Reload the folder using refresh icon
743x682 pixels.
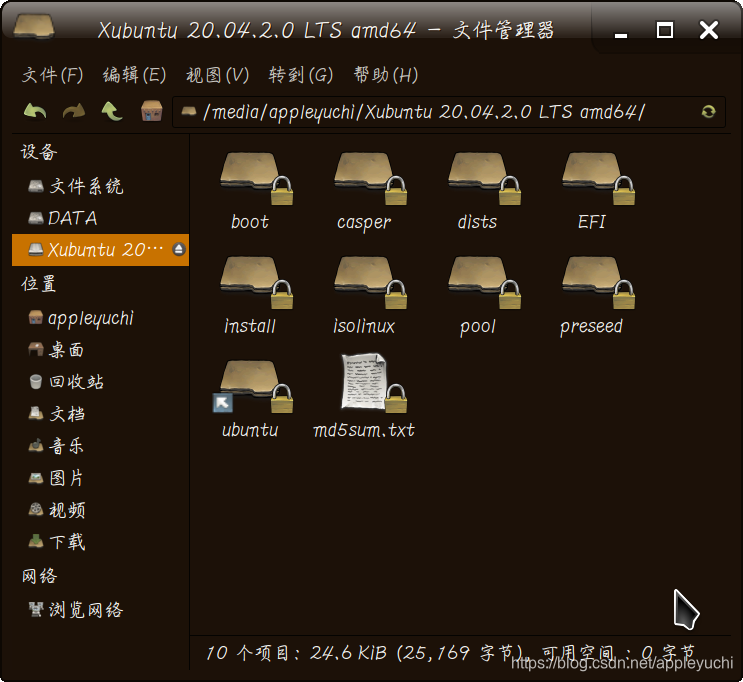tap(708, 112)
